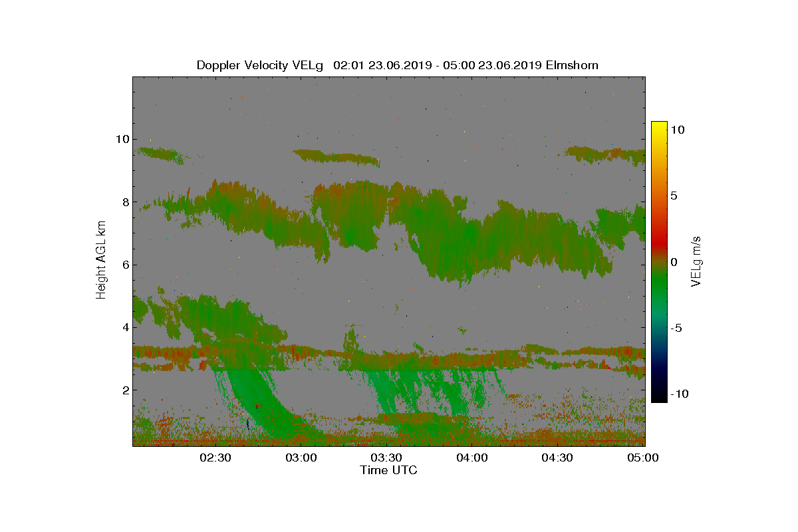Click the colorbar value '0'
798x532 pixels.
(x=674, y=262)
